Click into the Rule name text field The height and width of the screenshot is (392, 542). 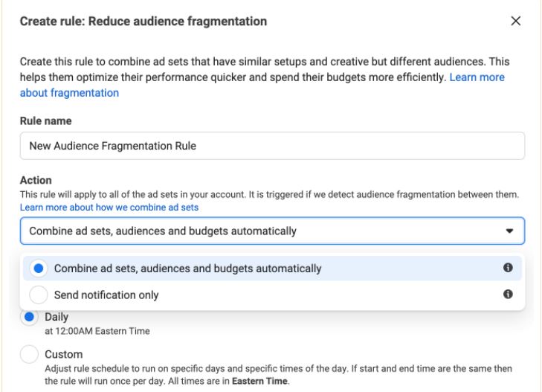pos(272,146)
